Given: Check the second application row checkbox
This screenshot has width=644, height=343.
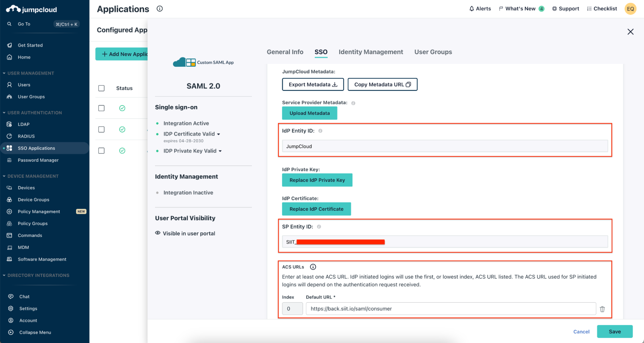Looking at the screenshot, I should tap(101, 129).
